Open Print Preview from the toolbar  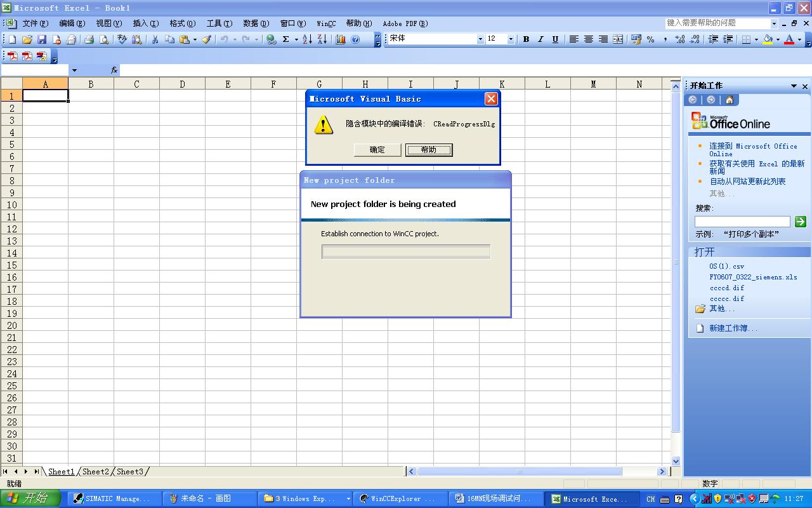pos(104,39)
